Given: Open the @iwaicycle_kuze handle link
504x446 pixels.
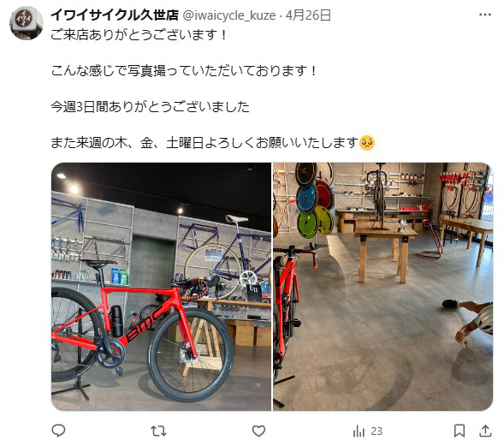Looking at the screenshot, I should point(229,15).
